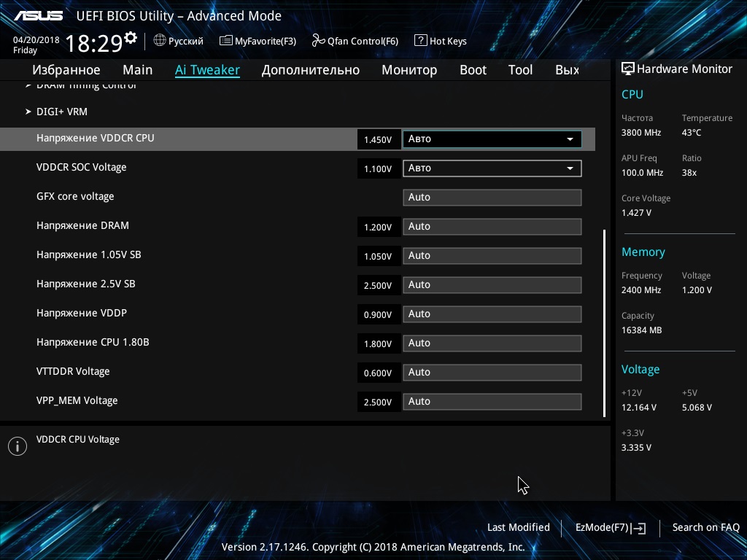Click the Напряжение CPU 1.80В field

point(492,343)
